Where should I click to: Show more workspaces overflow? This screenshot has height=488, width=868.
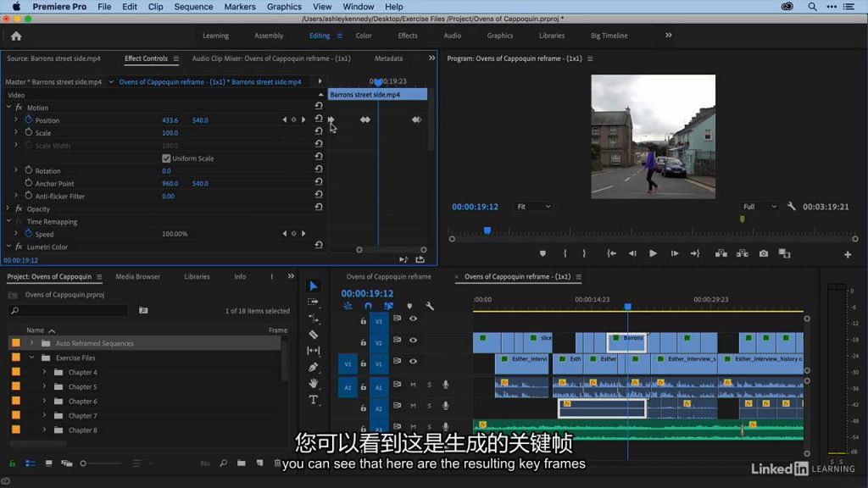click(668, 35)
